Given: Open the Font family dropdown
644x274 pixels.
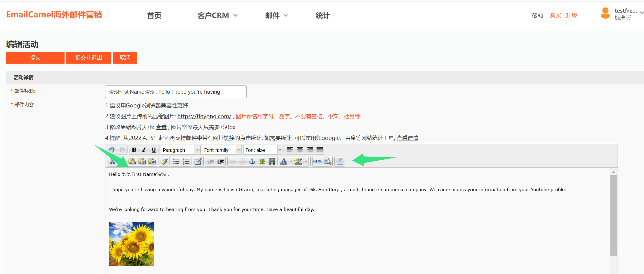Looking at the screenshot, I should pos(222,150).
